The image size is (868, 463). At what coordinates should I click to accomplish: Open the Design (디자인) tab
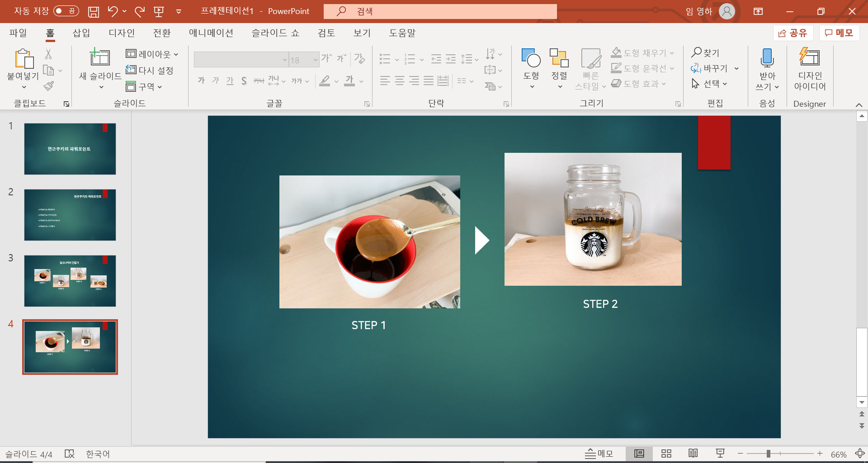point(122,33)
